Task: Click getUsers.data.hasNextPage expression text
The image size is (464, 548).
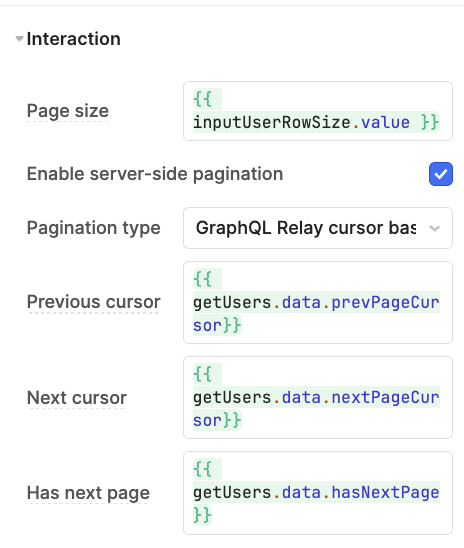Action: pyautogui.click(x=316, y=493)
